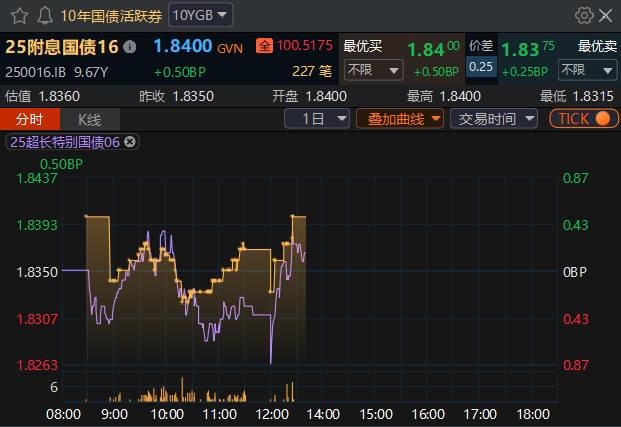This screenshot has height=427, width=621.
Task: Click the latest yield 1.8400 GVN
Action: tap(198, 46)
